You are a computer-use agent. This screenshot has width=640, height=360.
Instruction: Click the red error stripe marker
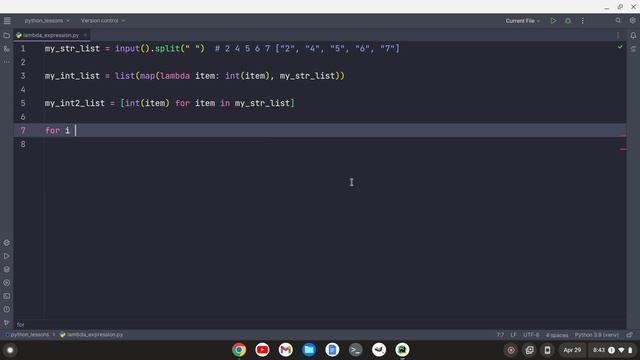622,136
